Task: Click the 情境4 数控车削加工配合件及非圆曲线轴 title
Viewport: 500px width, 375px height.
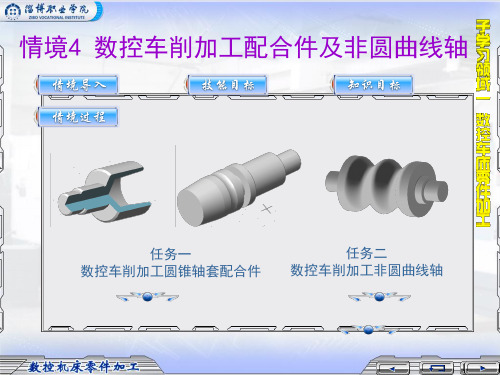Action: [244, 47]
